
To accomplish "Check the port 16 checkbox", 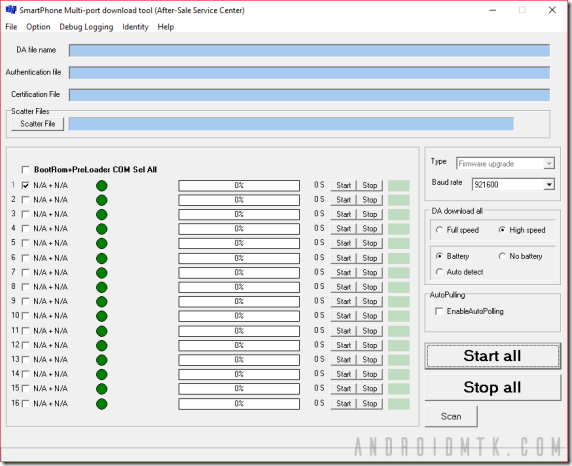I will point(26,404).
